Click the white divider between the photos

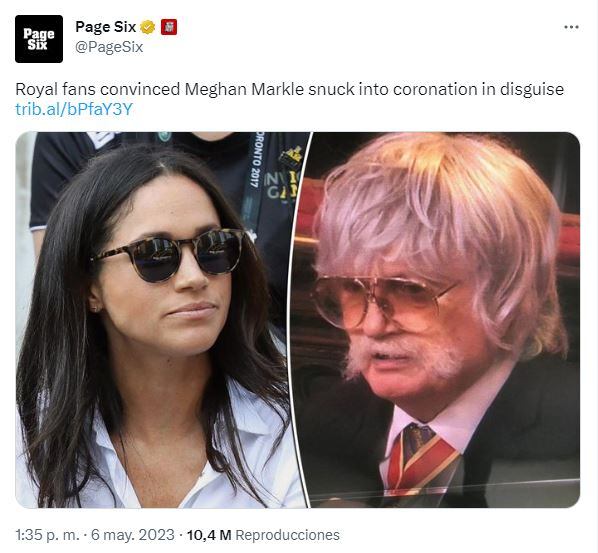pos(299,320)
